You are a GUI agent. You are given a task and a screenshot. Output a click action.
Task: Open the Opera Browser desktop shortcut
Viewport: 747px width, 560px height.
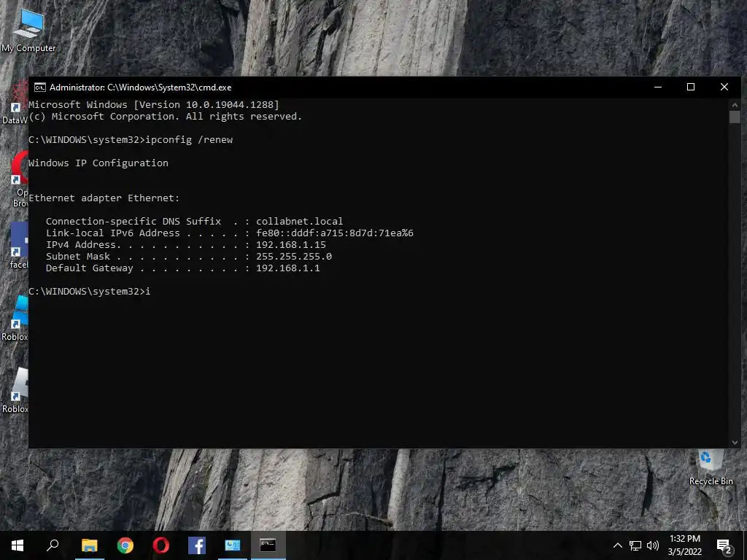pyautogui.click(x=19, y=179)
